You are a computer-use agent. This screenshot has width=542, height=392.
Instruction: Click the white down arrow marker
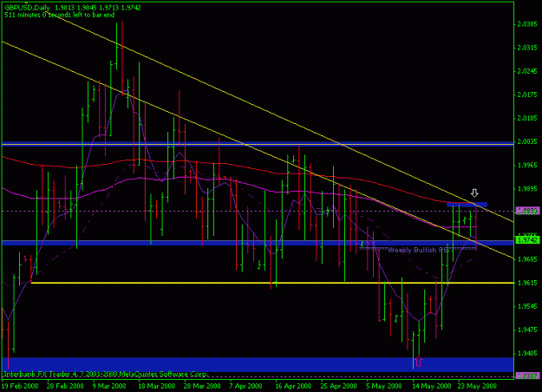(x=474, y=193)
